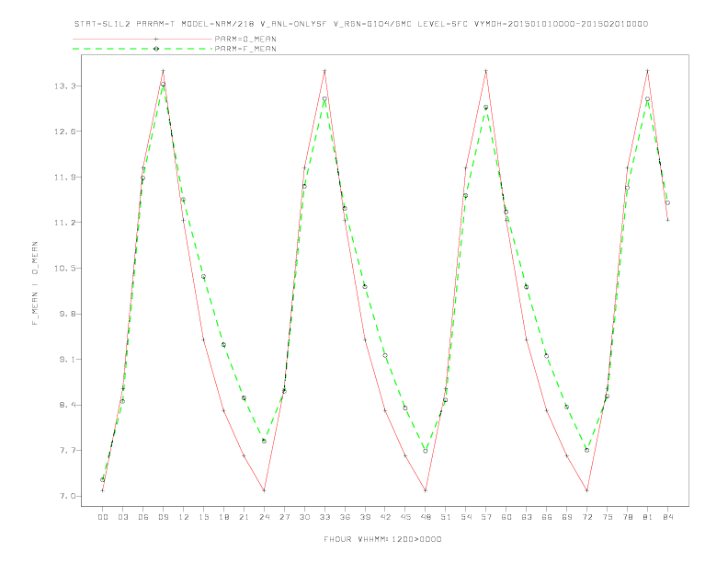Click the y-axis title F_MEAN | O_MEAN
This screenshot has width=728, height=563.
[x=35, y=283]
